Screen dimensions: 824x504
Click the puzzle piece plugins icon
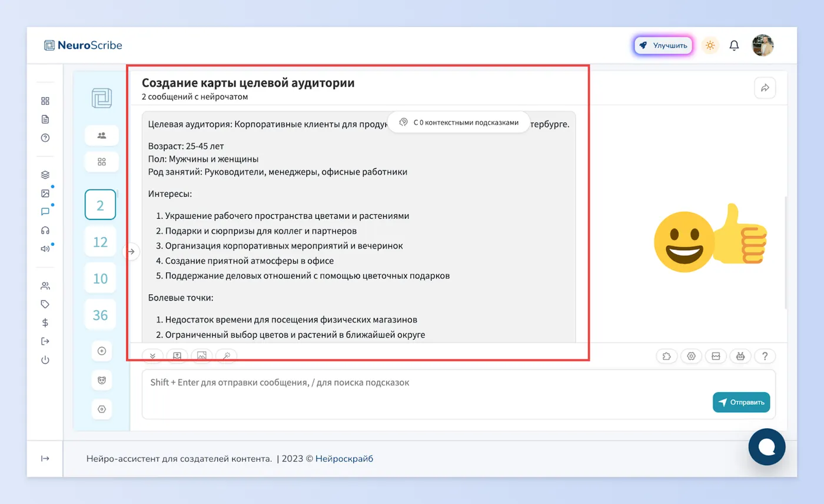click(x=667, y=356)
